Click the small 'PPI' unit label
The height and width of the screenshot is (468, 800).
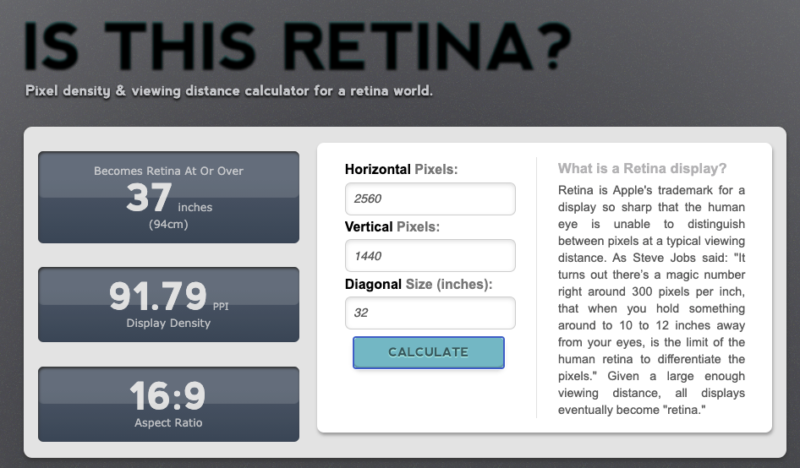coord(221,305)
